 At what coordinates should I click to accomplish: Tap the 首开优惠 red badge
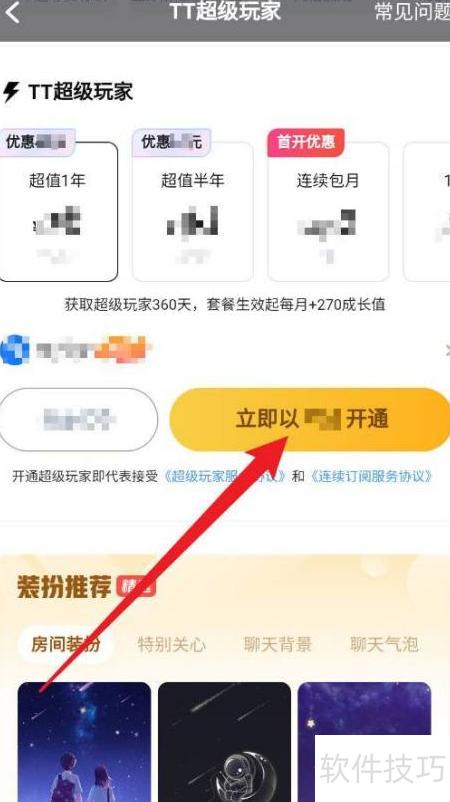click(x=306, y=142)
